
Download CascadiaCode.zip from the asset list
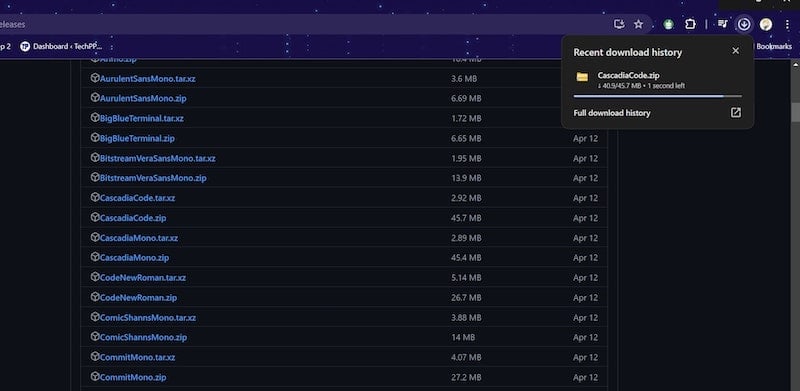tap(133, 218)
